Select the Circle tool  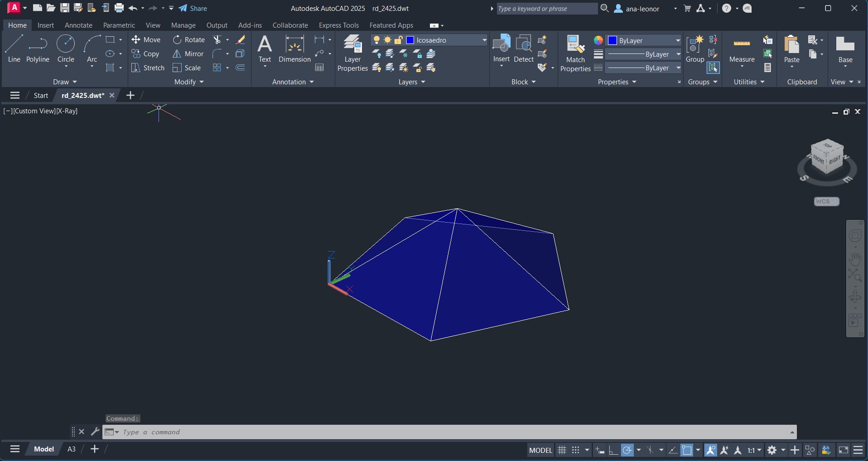66,48
